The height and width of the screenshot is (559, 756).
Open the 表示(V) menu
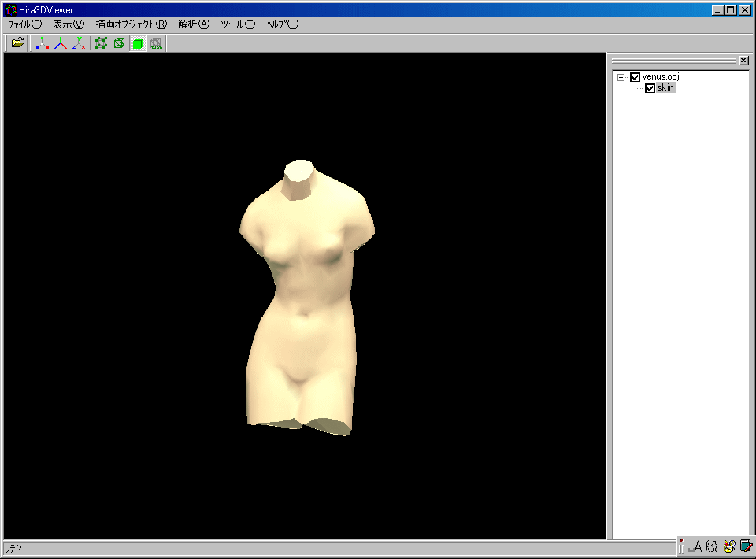click(69, 24)
